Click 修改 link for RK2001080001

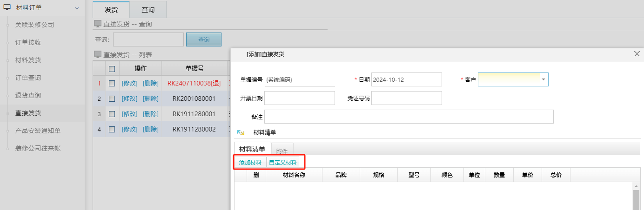pos(129,98)
